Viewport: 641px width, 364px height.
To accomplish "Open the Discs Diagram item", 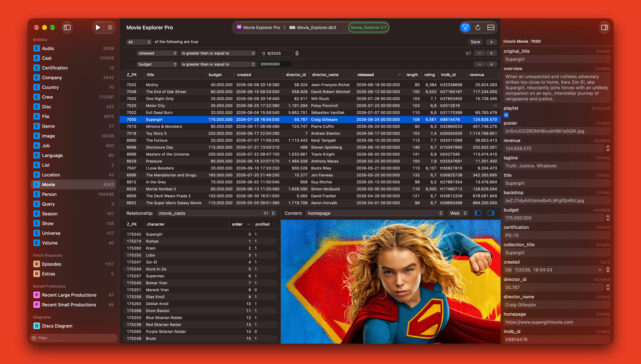I will coord(74,326).
